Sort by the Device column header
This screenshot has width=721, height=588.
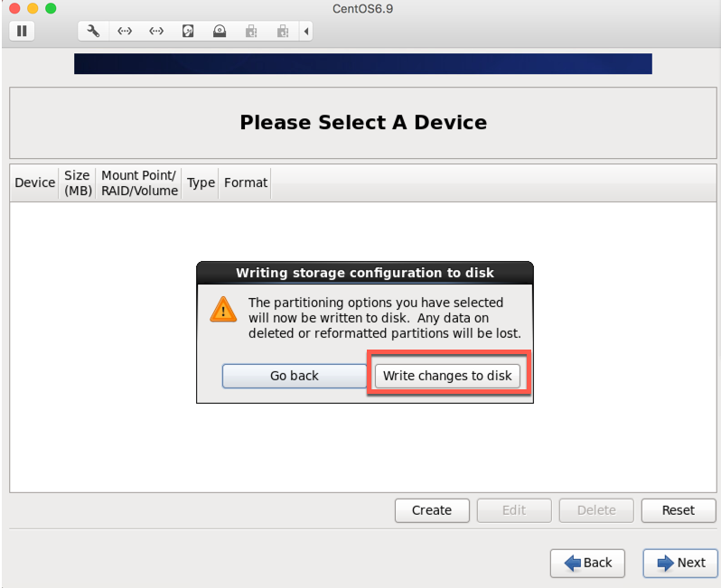pyautogui.click(x=35, y=182)
